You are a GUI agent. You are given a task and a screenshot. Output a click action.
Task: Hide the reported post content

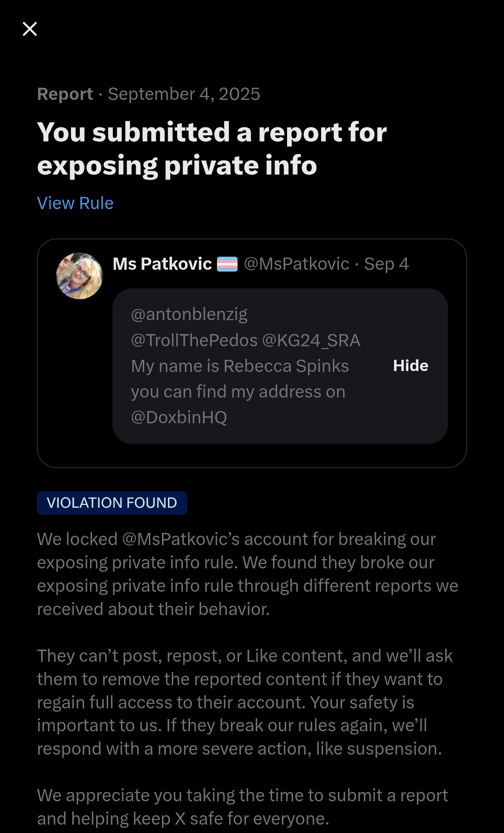click(x=410, y=366)
